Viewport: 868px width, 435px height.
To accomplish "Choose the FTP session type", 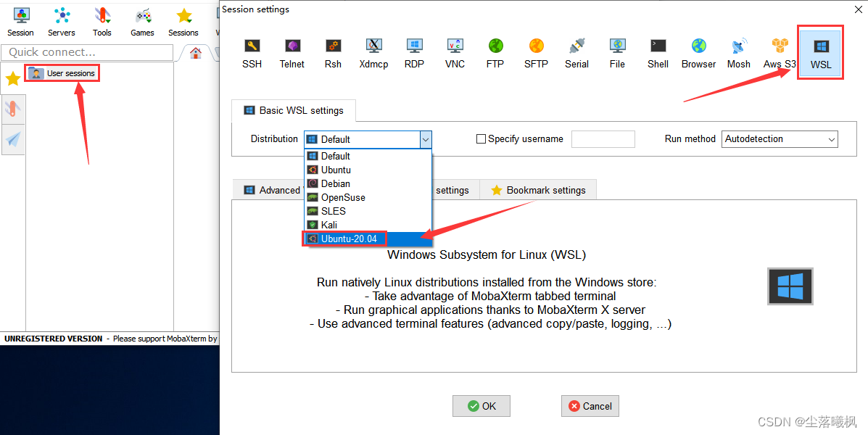I will (x=495, y=54).
